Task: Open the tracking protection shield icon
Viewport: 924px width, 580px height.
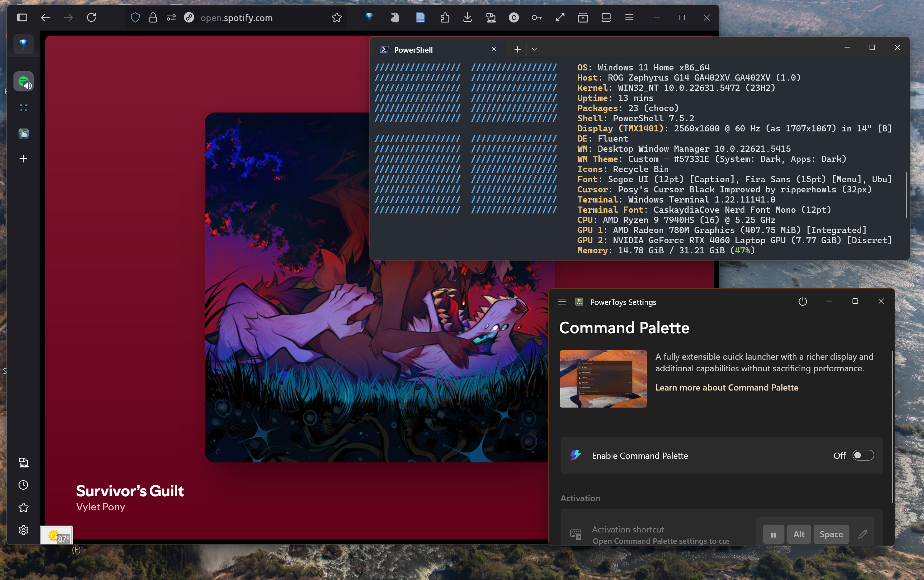Action: pyautogui.click(x=135, y=18)
